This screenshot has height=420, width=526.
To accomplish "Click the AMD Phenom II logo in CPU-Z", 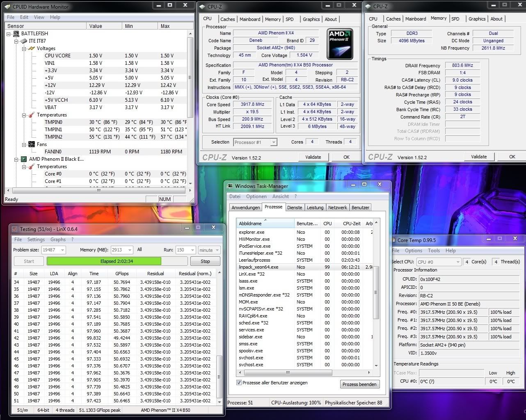I will pos(340,44).
